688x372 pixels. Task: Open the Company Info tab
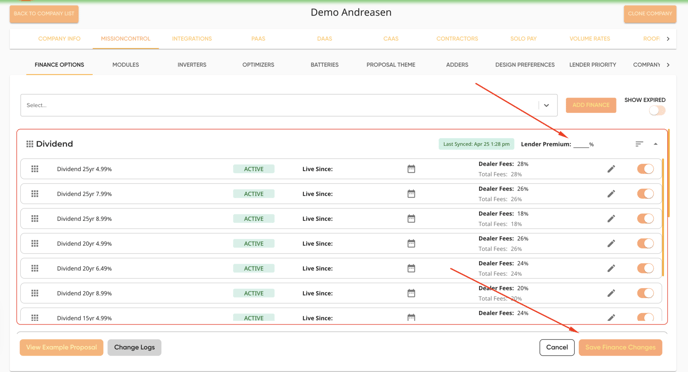click(59, 39)
